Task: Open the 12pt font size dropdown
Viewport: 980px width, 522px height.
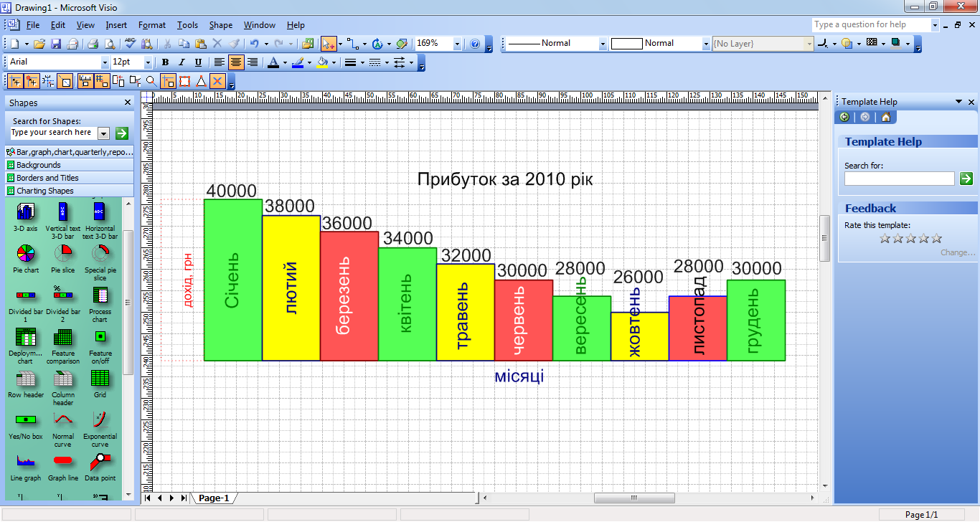Action: coord(148,62)
